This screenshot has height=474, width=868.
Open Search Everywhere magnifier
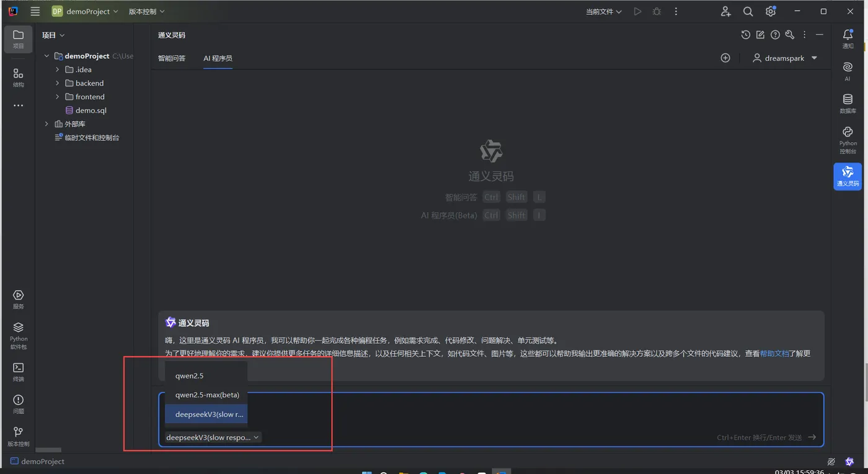tap(748, 11)
